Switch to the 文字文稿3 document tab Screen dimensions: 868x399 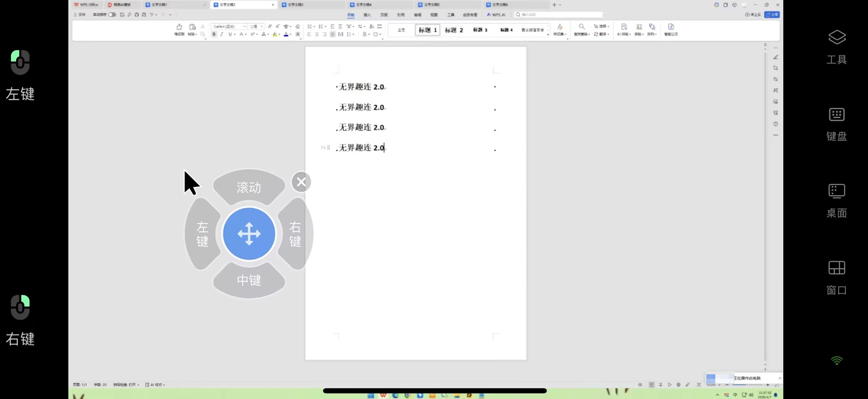point(296,5)
